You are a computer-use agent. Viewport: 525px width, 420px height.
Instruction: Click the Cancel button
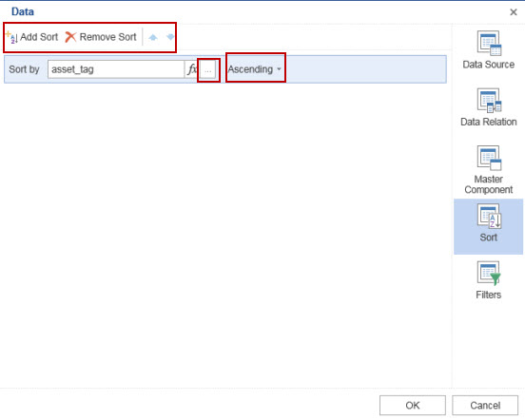[x=485, y=406]
